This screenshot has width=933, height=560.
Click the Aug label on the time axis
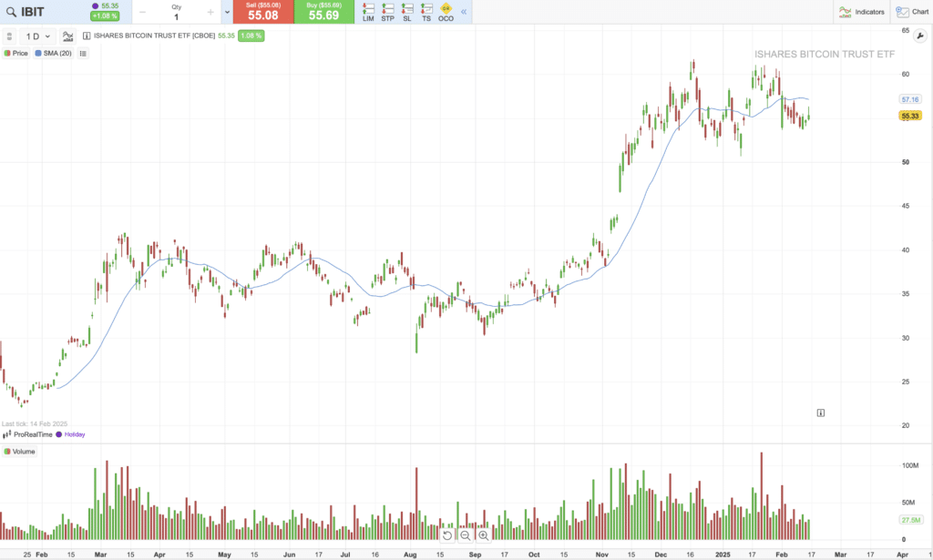tap(410, 555)
